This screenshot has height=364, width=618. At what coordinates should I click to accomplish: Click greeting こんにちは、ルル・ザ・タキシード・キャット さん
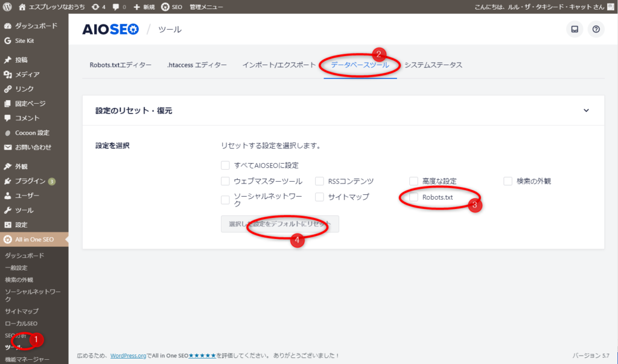539,7
